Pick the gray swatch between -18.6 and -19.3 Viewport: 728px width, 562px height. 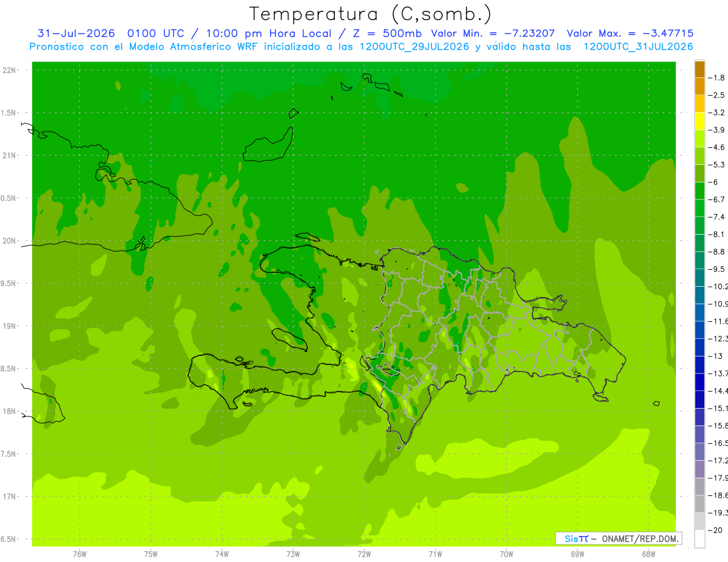coord(699,504)
